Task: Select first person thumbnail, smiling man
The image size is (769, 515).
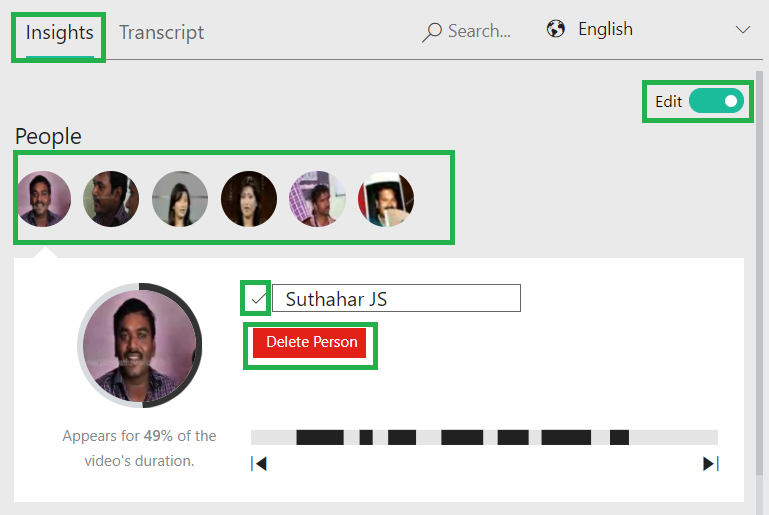Action: (44, 199)
